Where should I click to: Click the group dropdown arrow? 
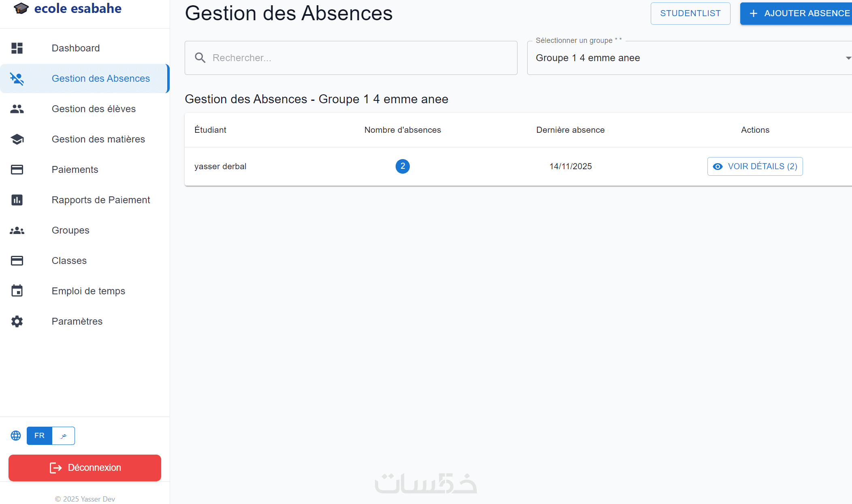pos(848,58)
